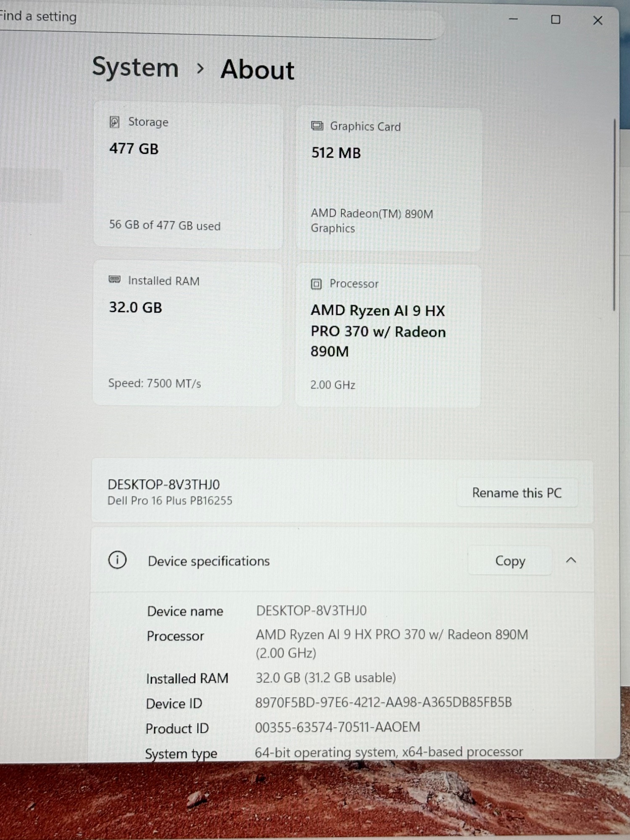630x840 pixels.
Task: Minimize the Settings window
Action: [513, 19]
